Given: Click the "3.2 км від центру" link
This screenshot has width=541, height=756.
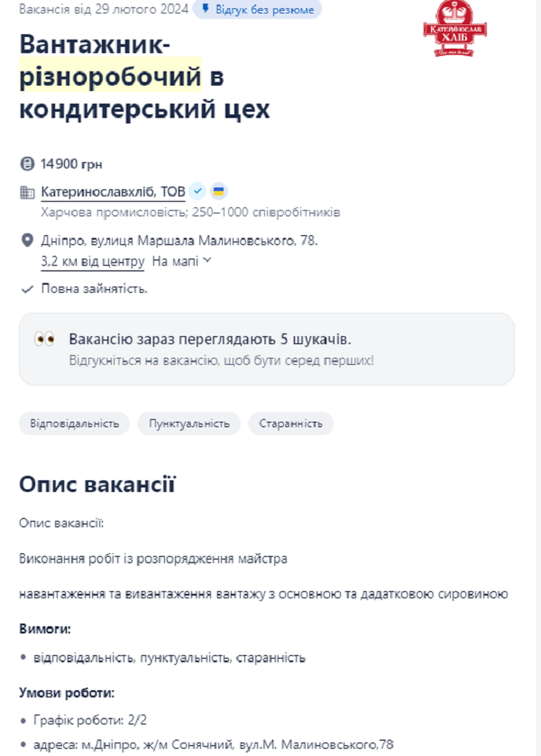Looking at the screenshot, I should pos(92,261).
